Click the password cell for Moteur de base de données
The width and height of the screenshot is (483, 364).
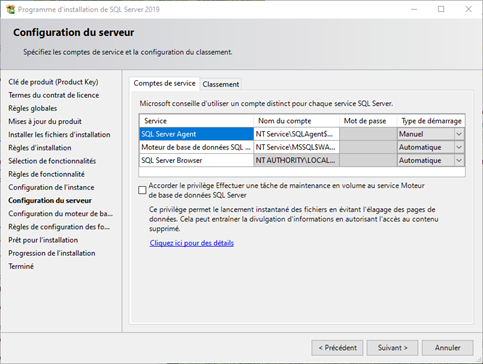pos(368,147)
